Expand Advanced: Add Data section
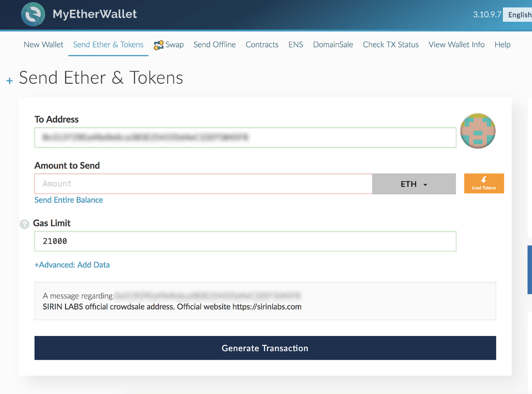The height and width of the screenshot is (394, 532). [x=72, y=265]
